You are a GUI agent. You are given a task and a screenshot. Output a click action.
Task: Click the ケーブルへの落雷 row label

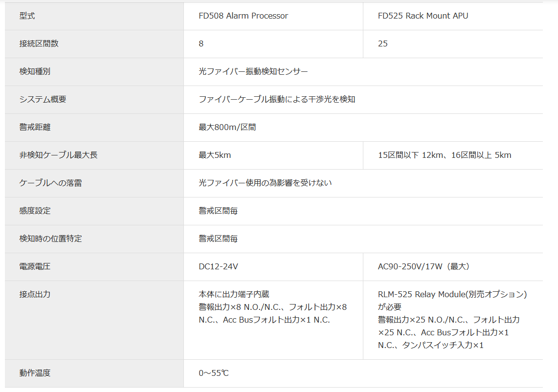[50, 183]
